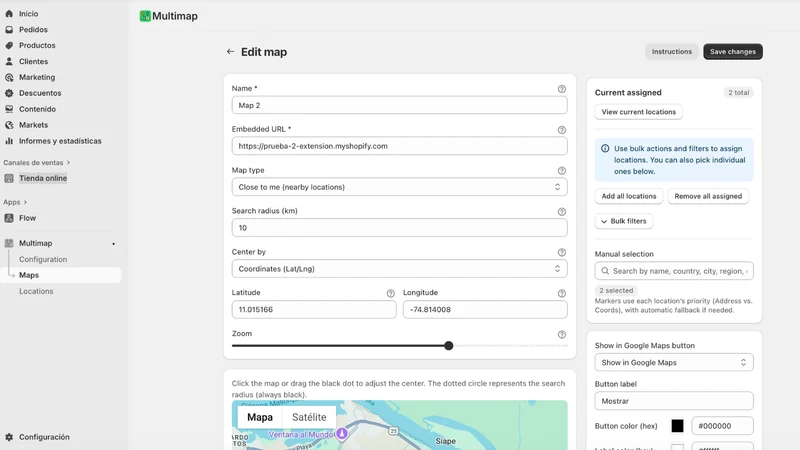This screenshot has height=450, width=800.
Task: Go back using the arrow beside Edit map
Action: [x=231, y=52]
